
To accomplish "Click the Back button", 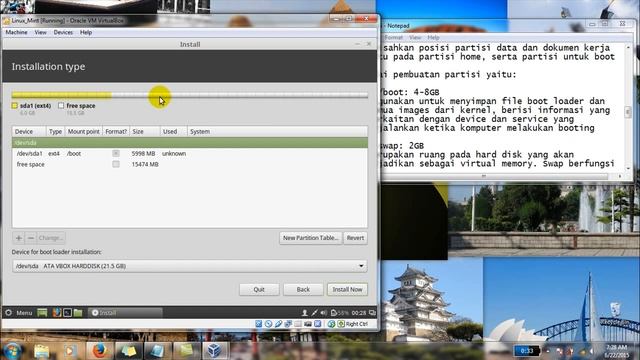I will pyautogui.click(x=303, y=289).
